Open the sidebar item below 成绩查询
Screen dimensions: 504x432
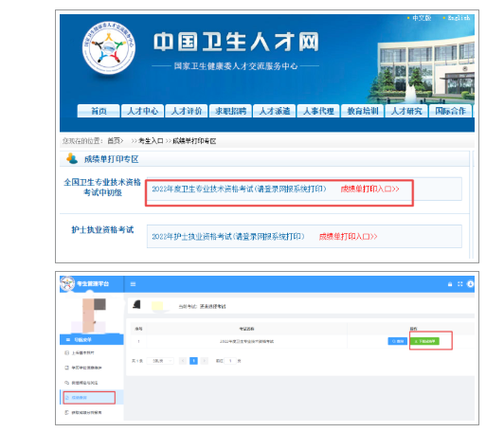92,412
